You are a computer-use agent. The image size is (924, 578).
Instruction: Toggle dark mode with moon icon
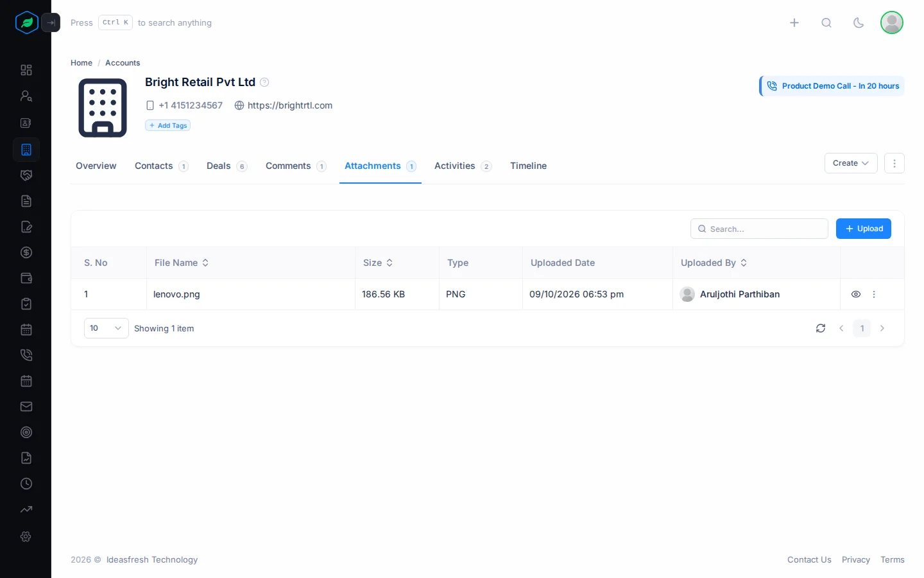[859, 22]
